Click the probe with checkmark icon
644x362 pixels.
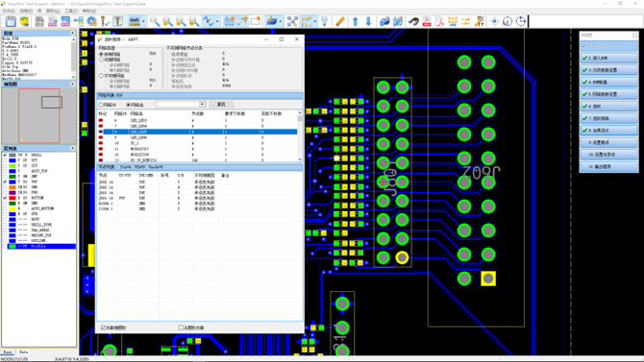pyautogui.click(x=105, y=21)
